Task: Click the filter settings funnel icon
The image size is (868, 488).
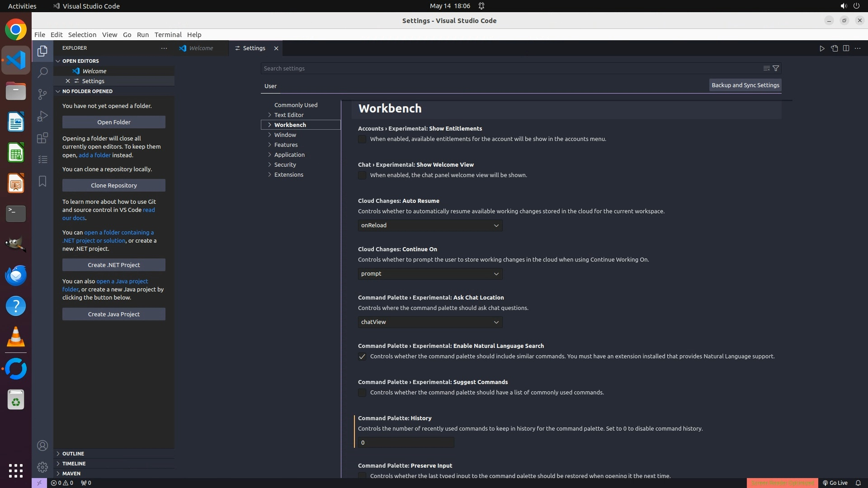Action: click(776, 68)
